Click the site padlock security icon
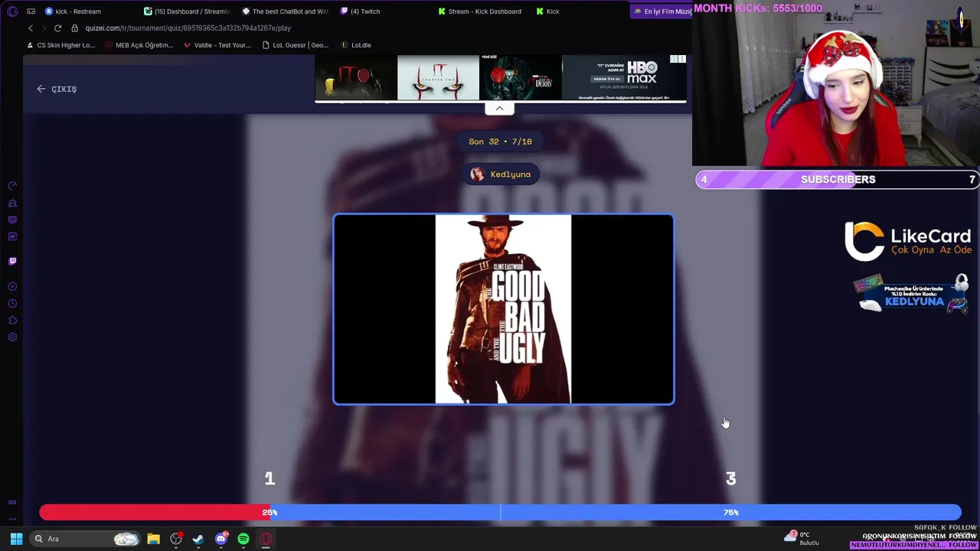The width and height of the screenshot is (980, 551). [x=74, y=28]
